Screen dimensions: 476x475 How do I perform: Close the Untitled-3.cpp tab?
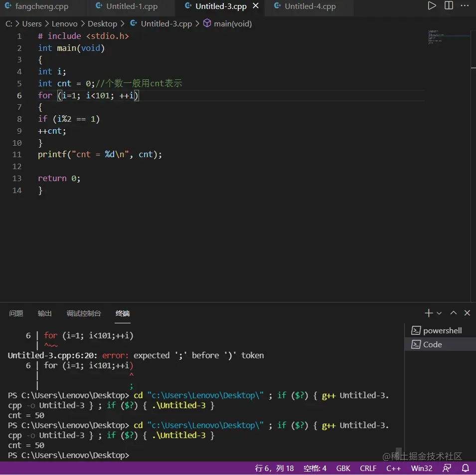[x=256, y=6]
